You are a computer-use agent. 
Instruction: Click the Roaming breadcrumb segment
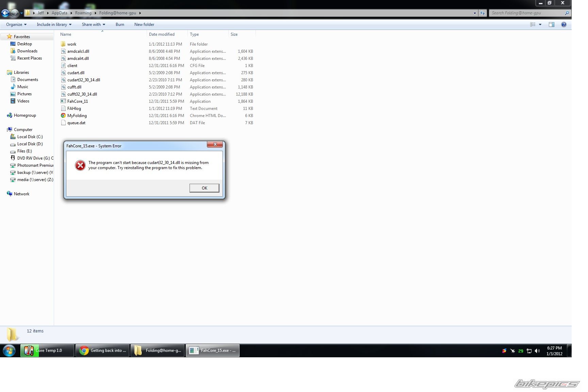pyautogui.click(x=83, y=13)
